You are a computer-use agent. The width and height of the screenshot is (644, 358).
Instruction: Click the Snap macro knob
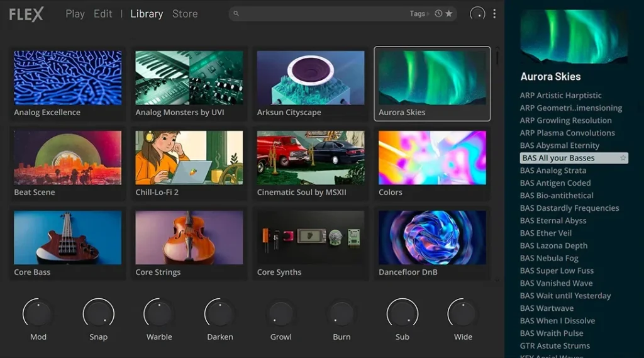click(x=99, y=313)
